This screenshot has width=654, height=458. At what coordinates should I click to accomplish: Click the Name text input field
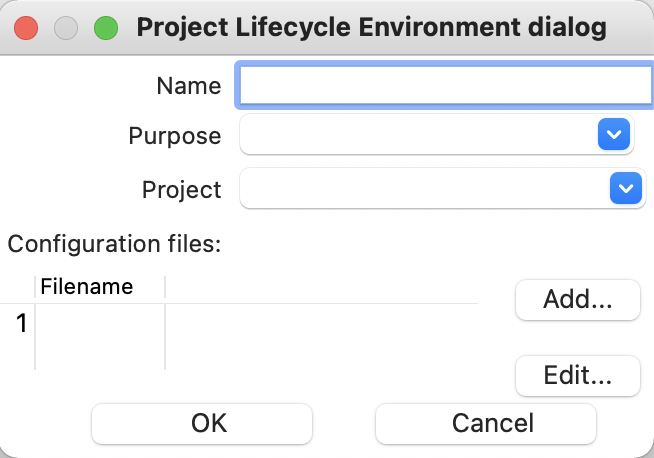[445, 86]
